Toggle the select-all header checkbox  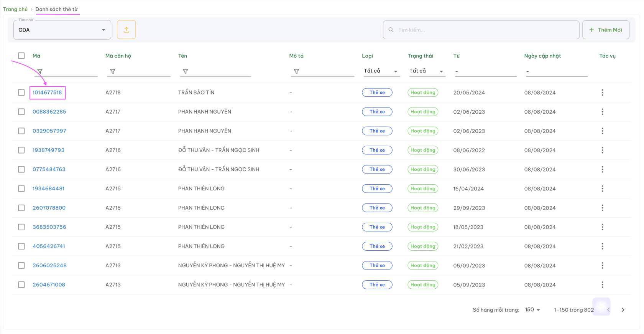click(x=21, y=56)
